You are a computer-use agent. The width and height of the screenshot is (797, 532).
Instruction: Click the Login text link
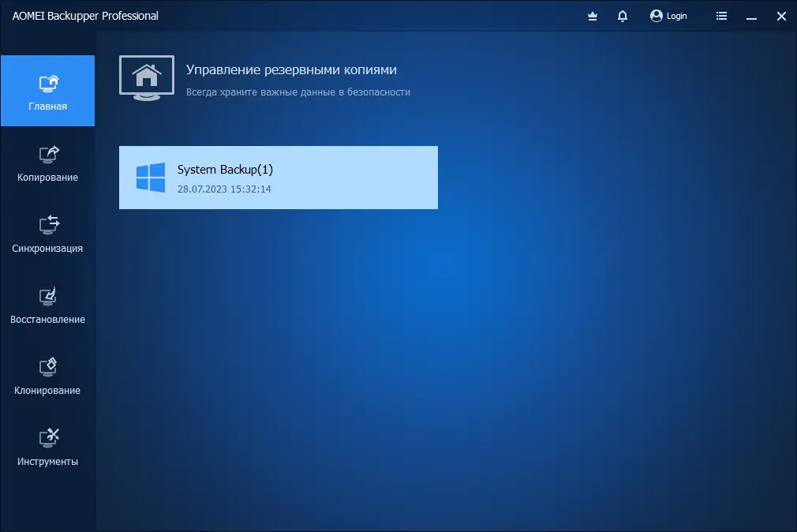click(676, 17)
